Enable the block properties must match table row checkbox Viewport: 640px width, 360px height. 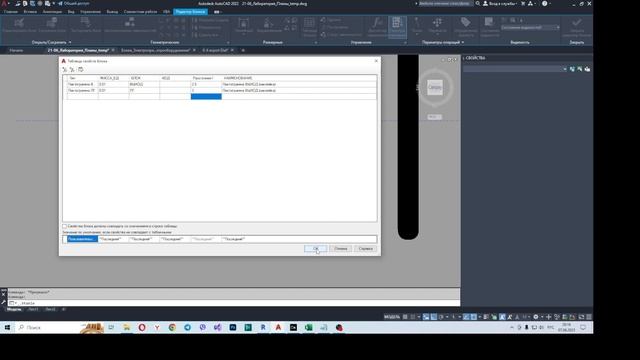coord(64,226)
